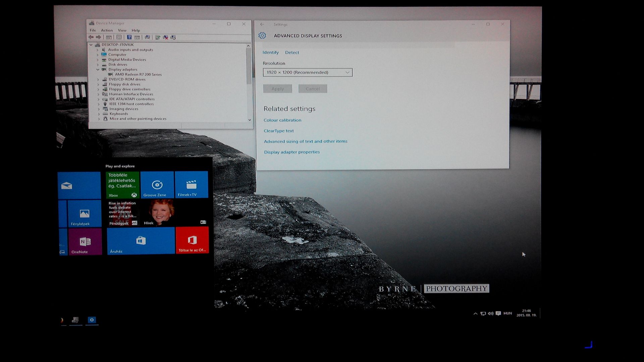644x362 pixels.
Task: Open the Groove Zene music tile
Action: click(x=157, y=185)
